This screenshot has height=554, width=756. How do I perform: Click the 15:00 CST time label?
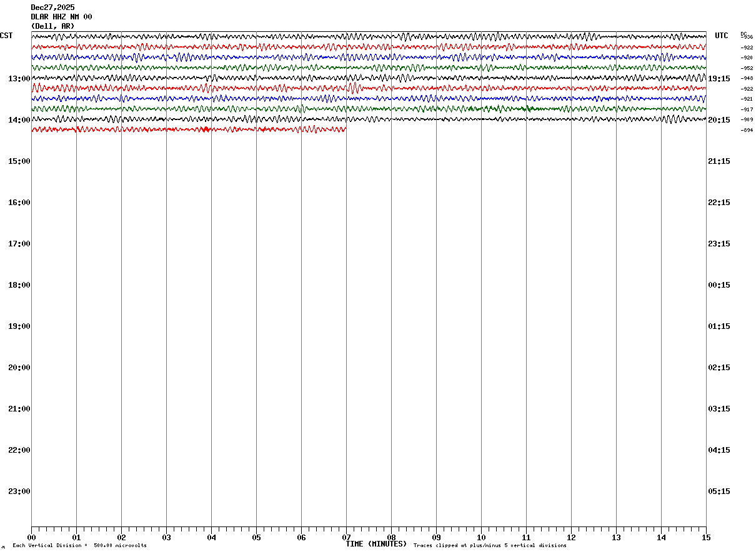click(x=19, y=161)
